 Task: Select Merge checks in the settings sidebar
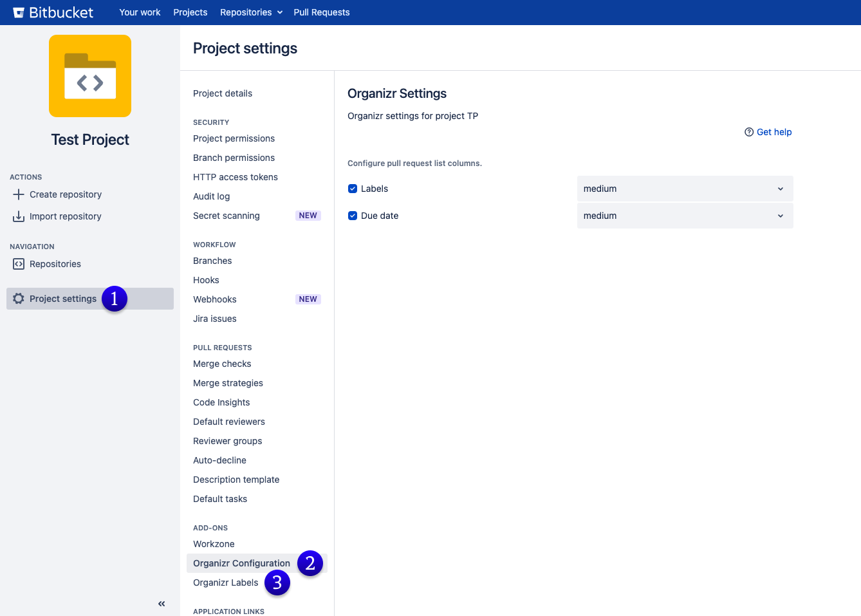pyautogui.click(x=221, y=364)
